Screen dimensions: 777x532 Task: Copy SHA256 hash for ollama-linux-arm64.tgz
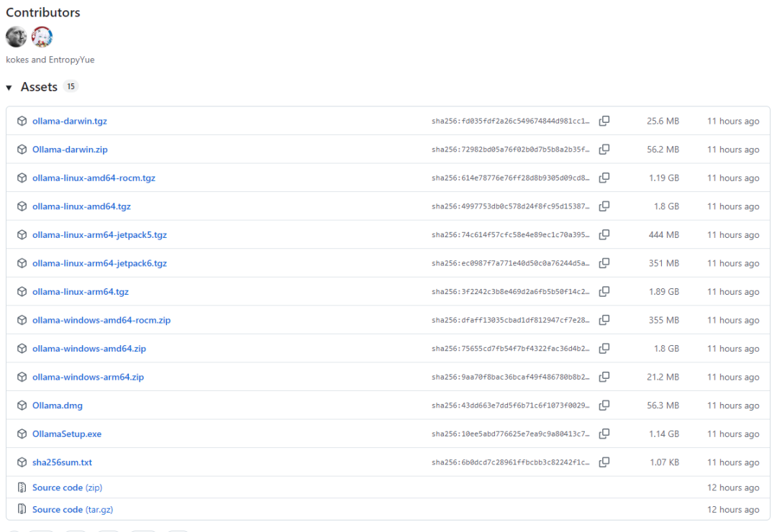pos(604,292)
